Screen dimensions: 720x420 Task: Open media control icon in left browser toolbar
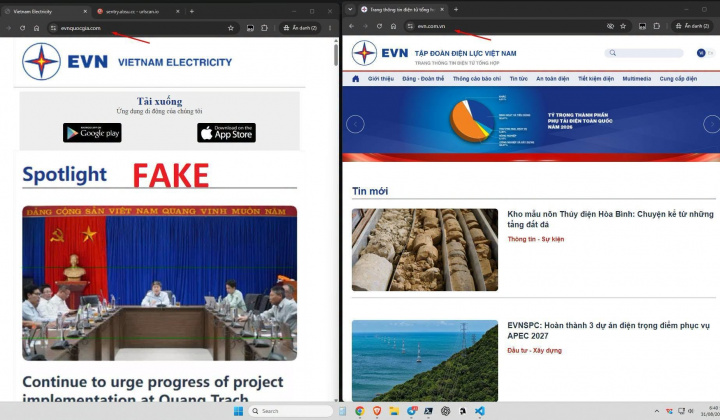point(250,28)
